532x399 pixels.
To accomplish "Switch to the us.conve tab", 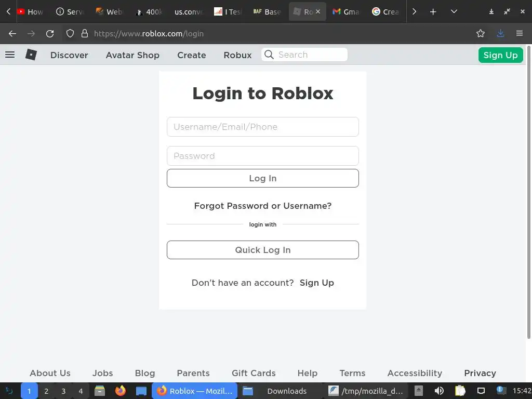I will coord(188,12).
